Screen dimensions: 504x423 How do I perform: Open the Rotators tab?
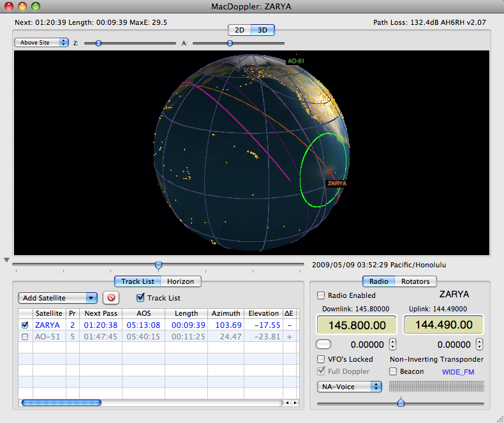(x=415, y=281)
